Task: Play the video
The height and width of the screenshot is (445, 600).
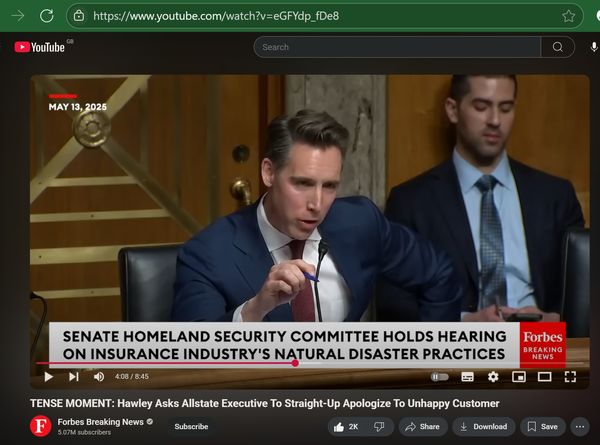Action: click(48, 377)
